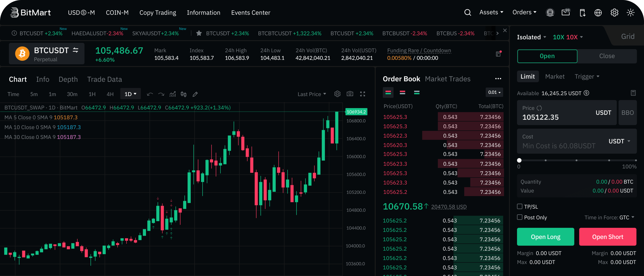Open chart settings gear
This screenshot has height=276, width=644.
(337, 94)
